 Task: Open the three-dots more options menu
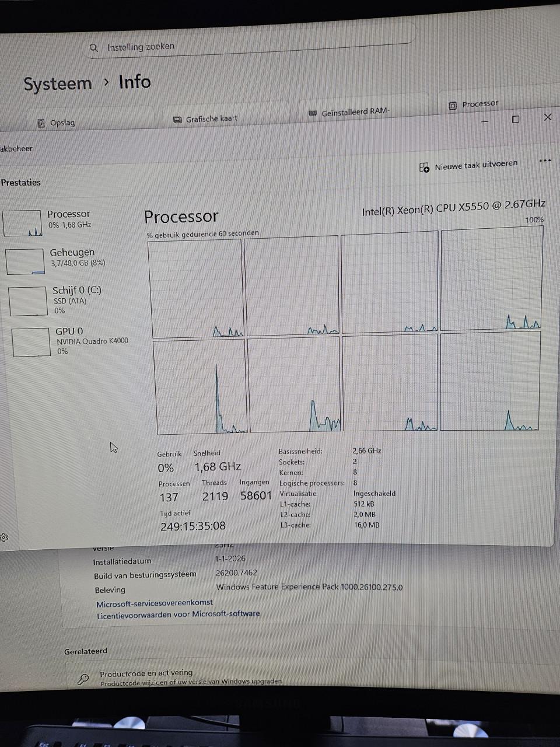545,160
